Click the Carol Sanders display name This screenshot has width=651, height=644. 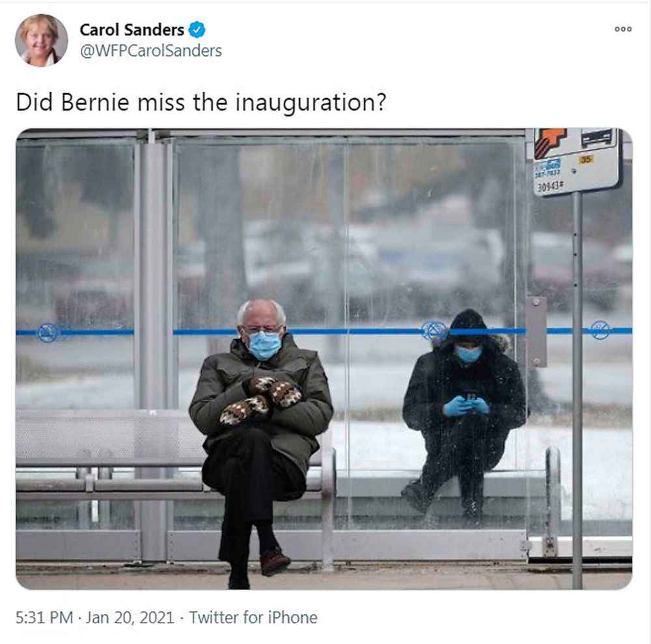(x=132, y=30)
